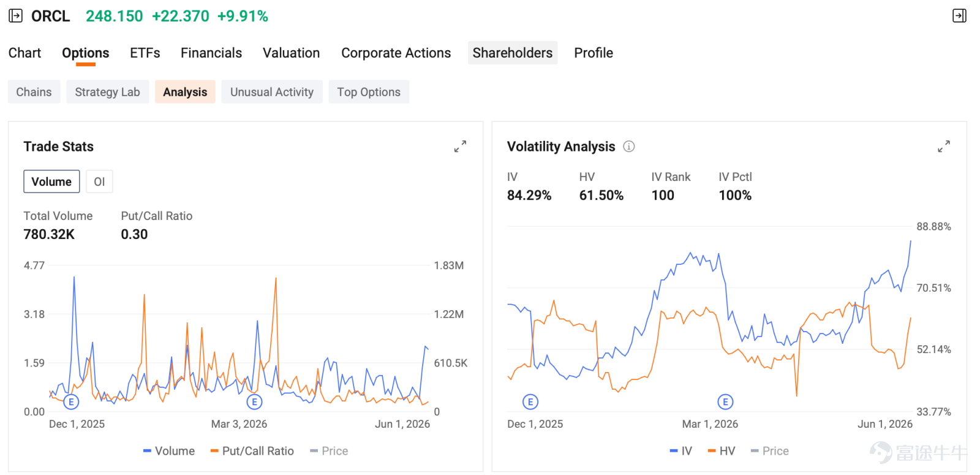View the Profile tab

pos(594,53)
